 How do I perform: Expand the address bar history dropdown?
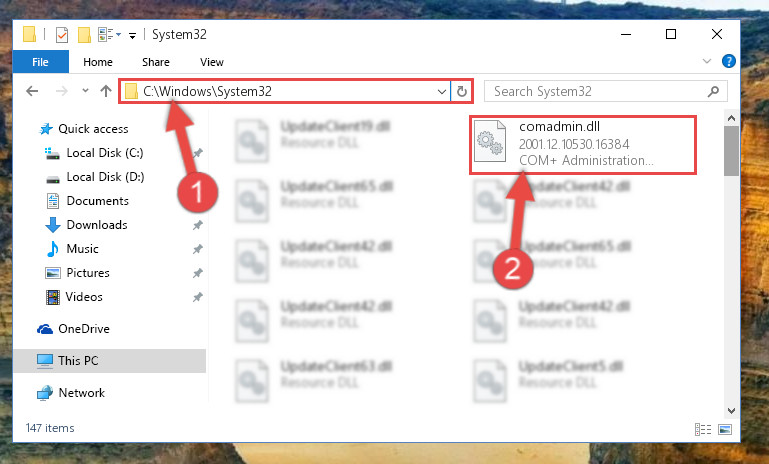[x=441, y=91]
